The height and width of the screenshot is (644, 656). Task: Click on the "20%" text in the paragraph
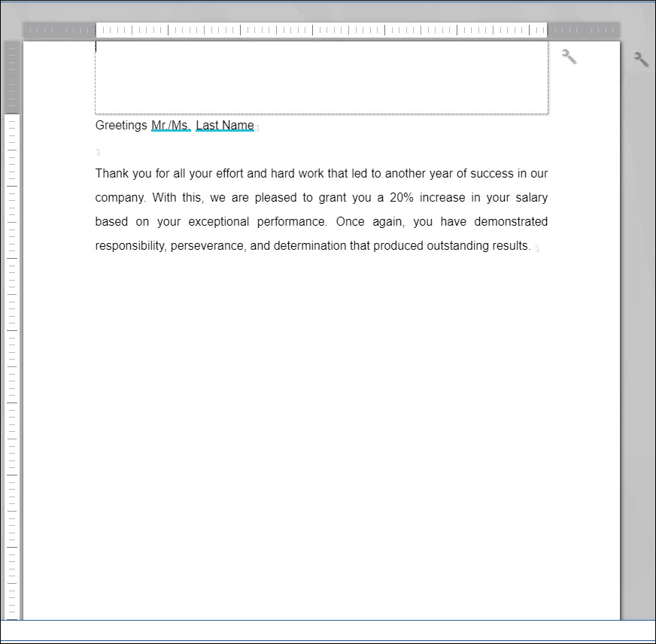click(x=402, y=198)
